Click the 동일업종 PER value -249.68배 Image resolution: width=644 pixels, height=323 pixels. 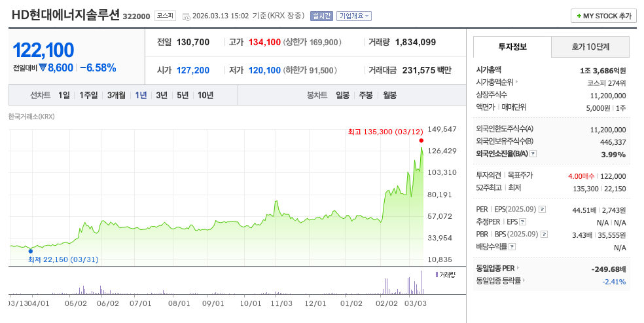[x=609, y=269]
